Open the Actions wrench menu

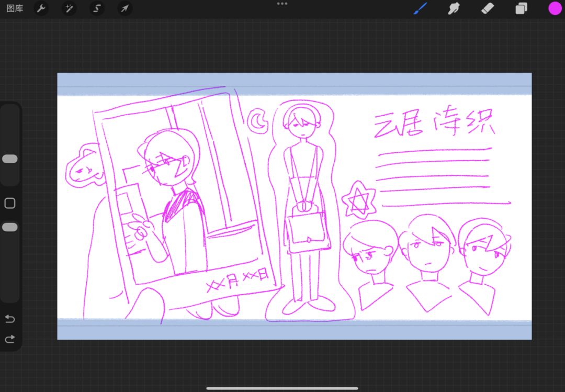[41, 8]
